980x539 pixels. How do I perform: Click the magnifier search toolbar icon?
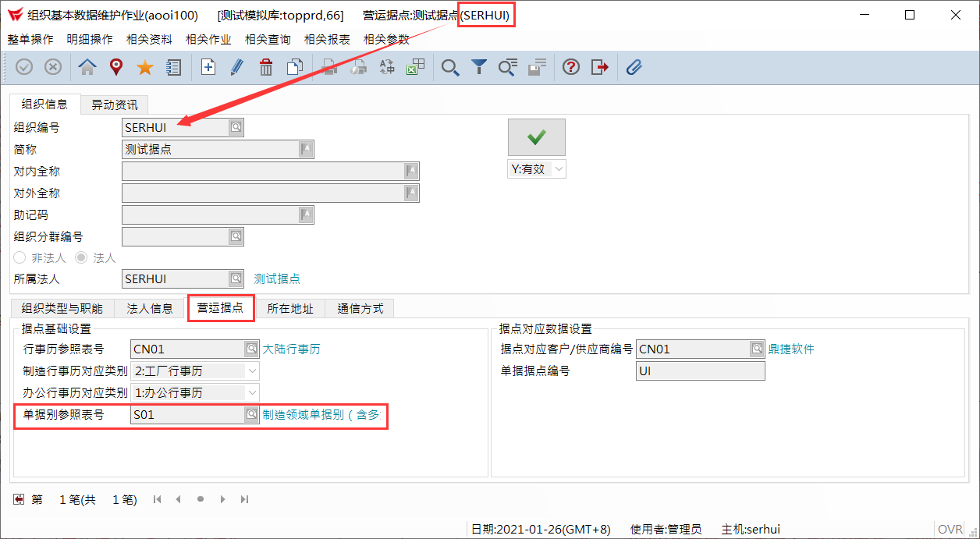coord(450,67)
